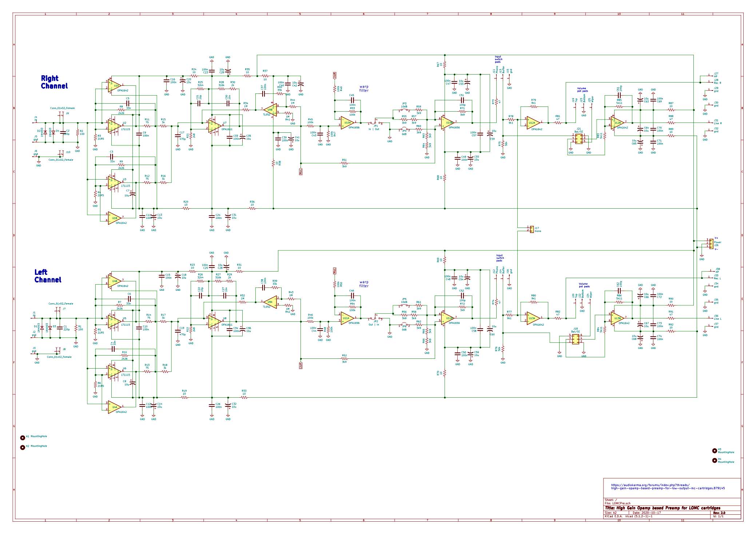Select the U9B TL052 op-amp symbol
This screenshot has height=534, width=756.
click(270, 109)
